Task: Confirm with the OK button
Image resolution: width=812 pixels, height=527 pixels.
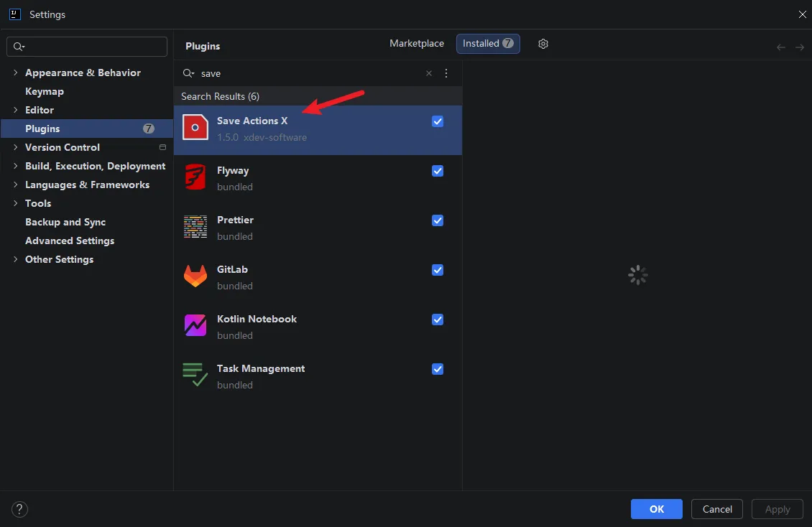Action: pos(656,510)
